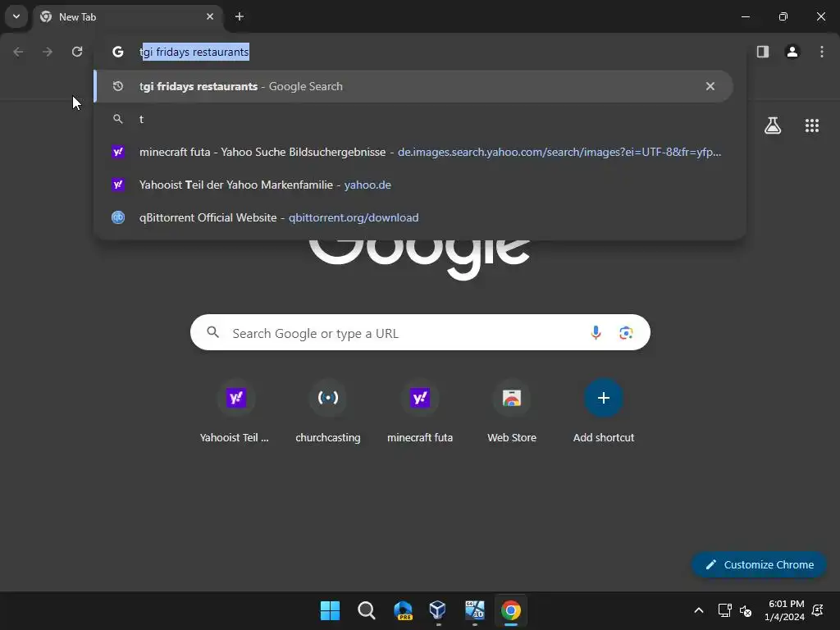Open a new tab with plus button
The image size is (840, 630).
(240, 16)
